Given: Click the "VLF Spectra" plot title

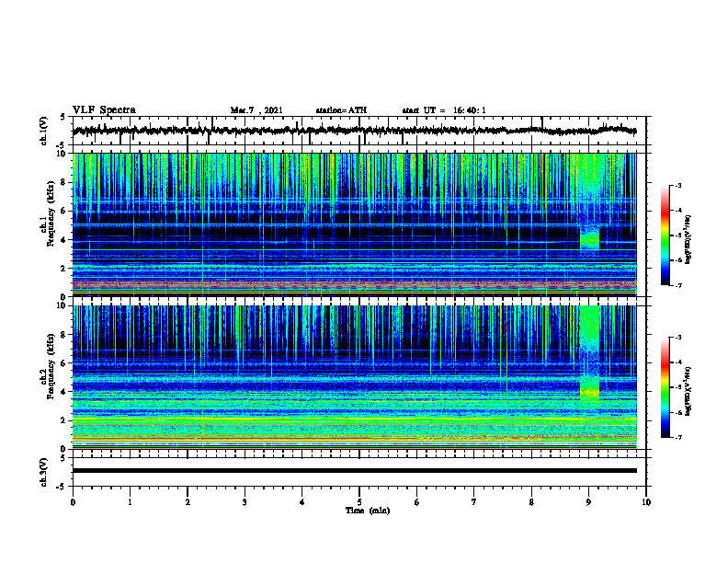Looking at the screenshot, I should click(104, 109).
